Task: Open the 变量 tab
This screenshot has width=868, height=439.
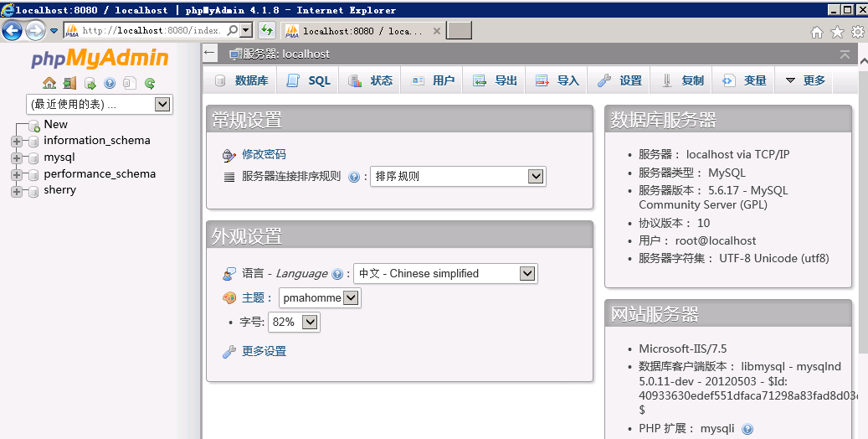Action: pos(743,81)
